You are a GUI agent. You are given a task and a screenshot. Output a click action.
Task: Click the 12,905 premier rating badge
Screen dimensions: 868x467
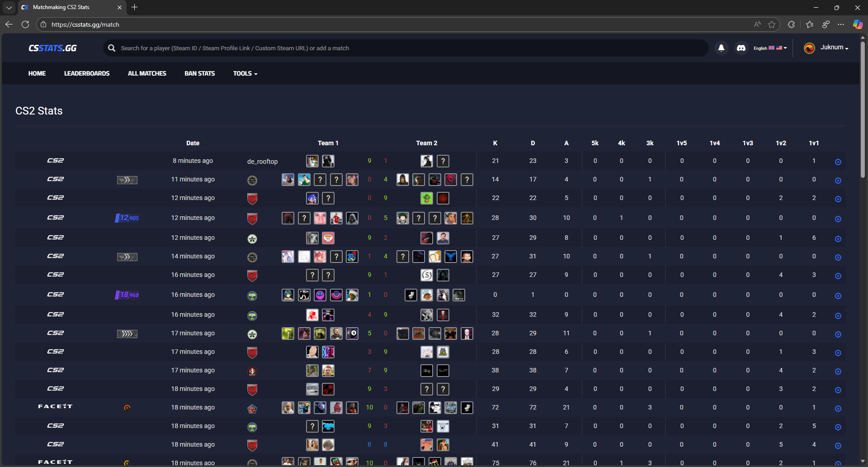pos(127,218)
